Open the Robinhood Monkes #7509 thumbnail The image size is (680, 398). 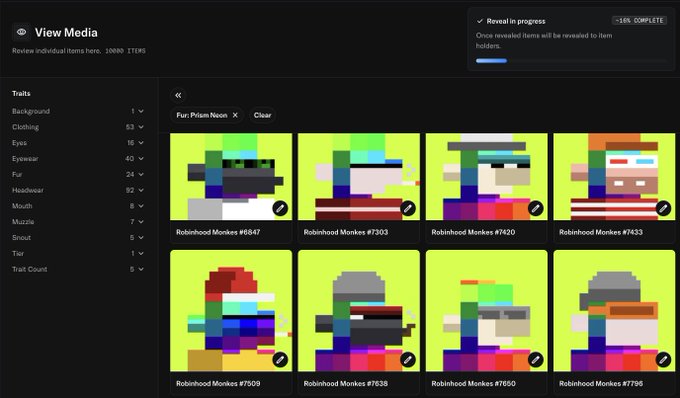pos(231,310)
